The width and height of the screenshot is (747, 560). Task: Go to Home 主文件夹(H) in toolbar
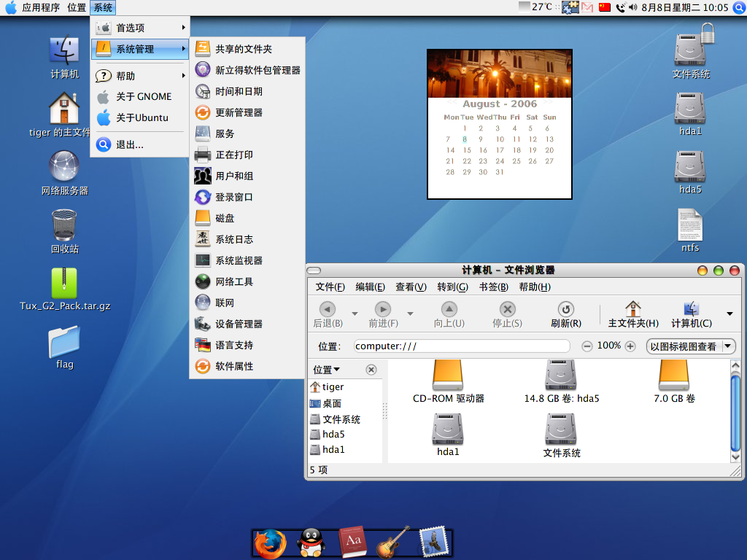pyautogui.click(x=633, y=315)
